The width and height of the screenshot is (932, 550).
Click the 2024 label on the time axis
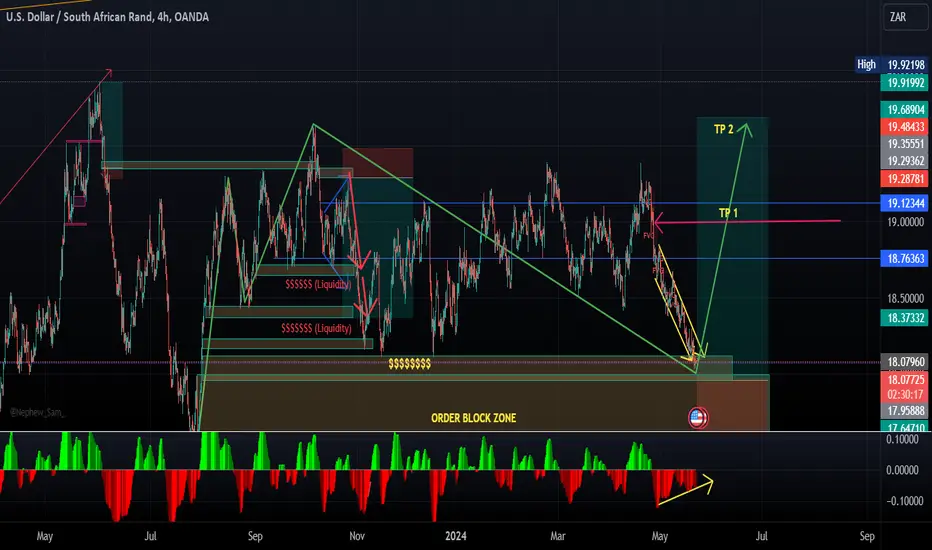(455, 536)
